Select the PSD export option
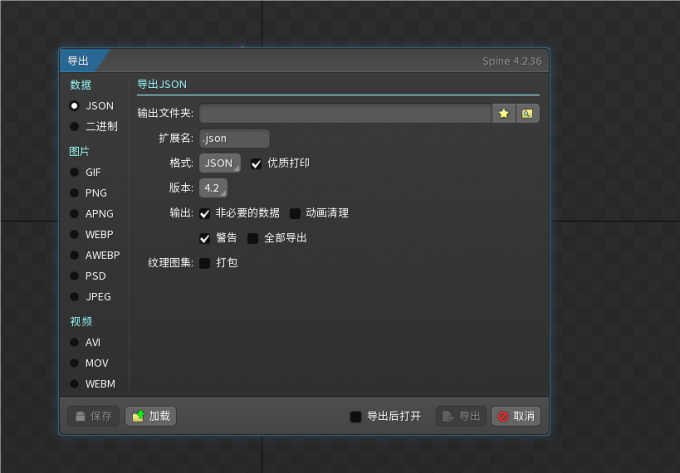Screen dimensions: 680x473 click(75, 276)
